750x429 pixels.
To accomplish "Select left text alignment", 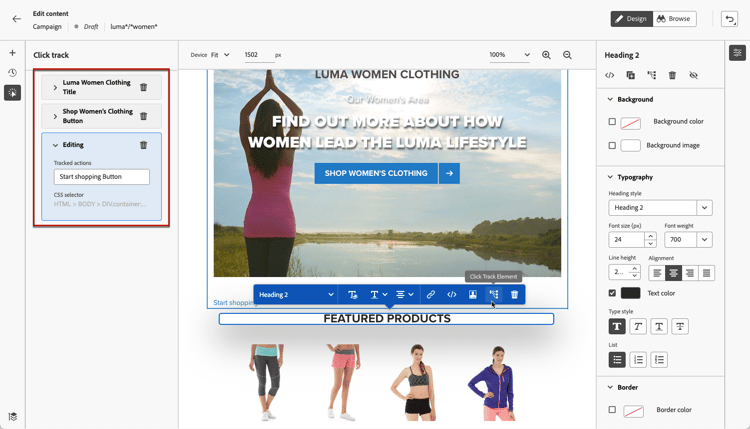I will pyautogui.click(x=657, y=273).
